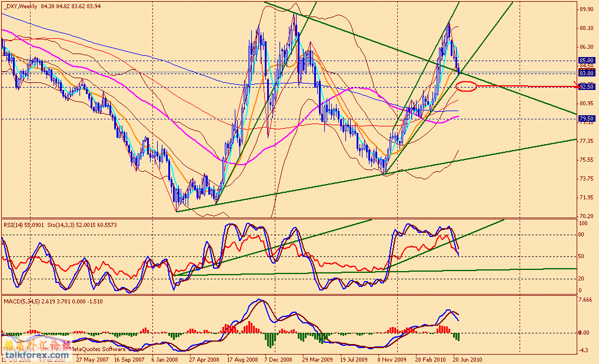Click the highlighted 82.50 price level tag
This screenshot has height=364, width=599.
587,86
